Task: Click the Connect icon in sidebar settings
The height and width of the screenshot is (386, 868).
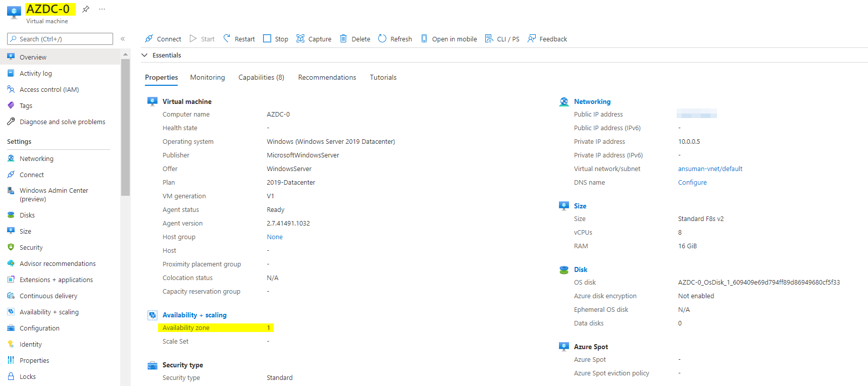Action: 11,175
